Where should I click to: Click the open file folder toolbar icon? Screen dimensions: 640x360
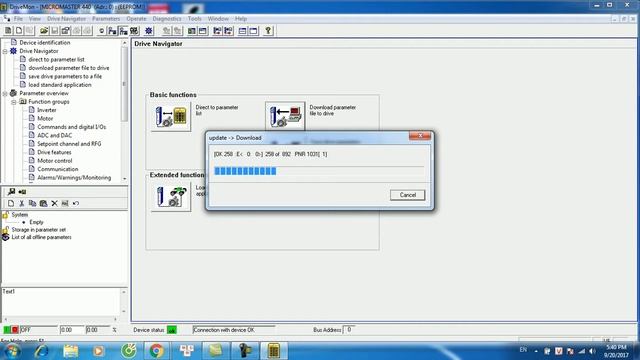tap(44, 31)
